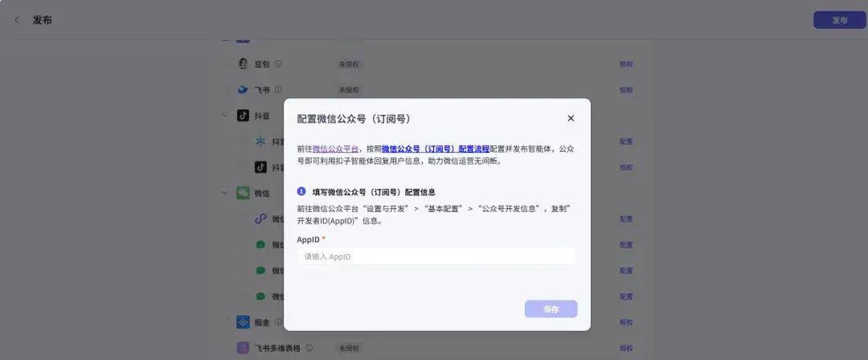The height and width of the screenshot is (360, 868).
Task: Click the 飞书多维表格 channel label
Action: click(x=277, y=349)
